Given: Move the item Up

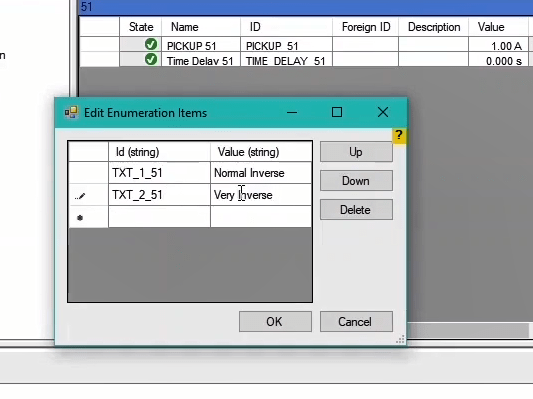Looking at the screenshot, I should pos(356,152).
